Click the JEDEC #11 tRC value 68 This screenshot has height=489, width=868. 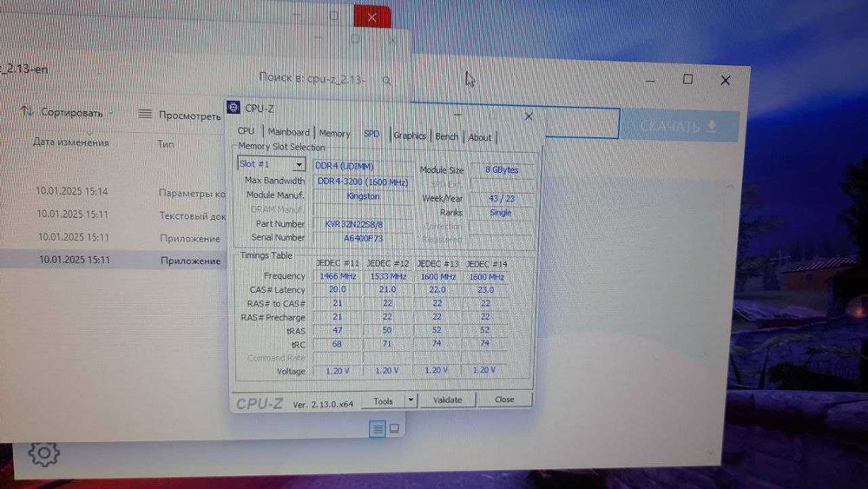pyautogui.click(x=337, y=344)
